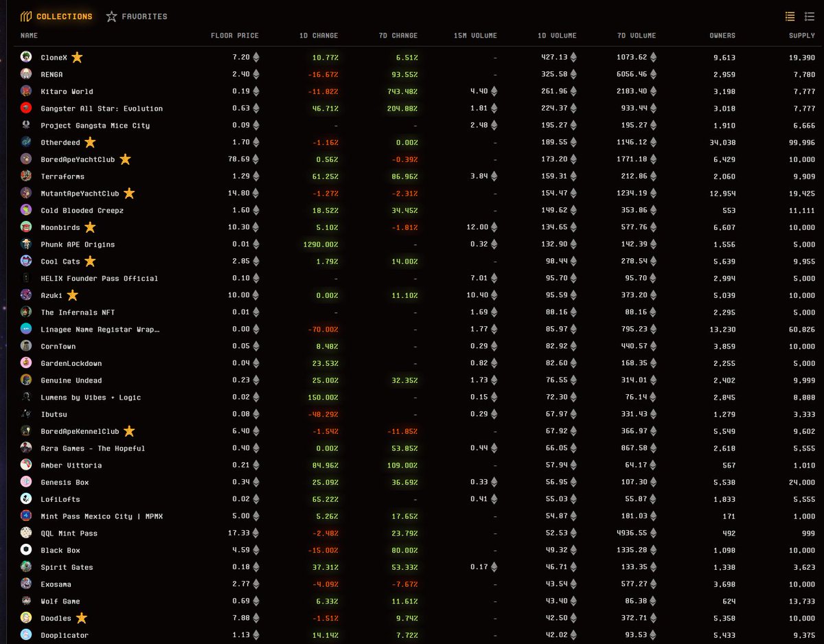The height and width of the screenshot is (644, 824).
Task: Toggle the Azuki favorite star
Action: click(x=72, y=295)
